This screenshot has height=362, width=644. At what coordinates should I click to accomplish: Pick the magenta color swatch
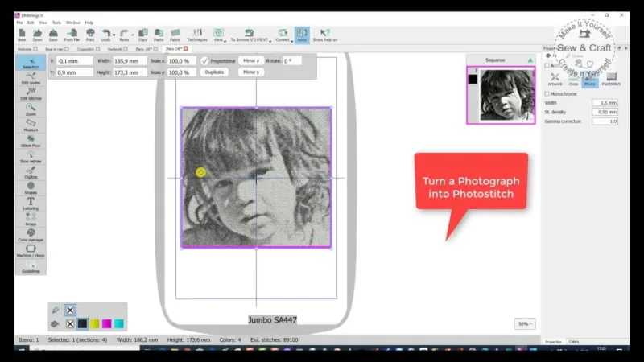click(x=107, y=324)
